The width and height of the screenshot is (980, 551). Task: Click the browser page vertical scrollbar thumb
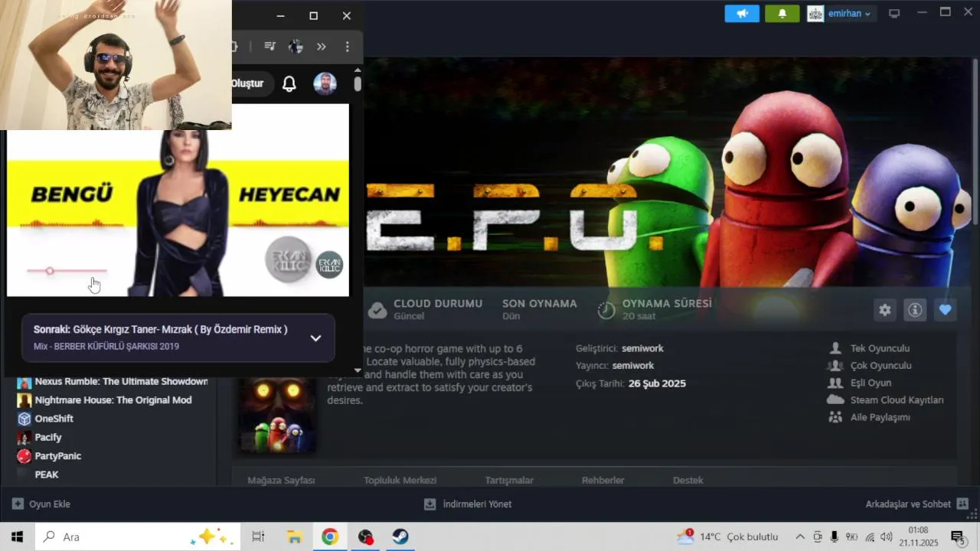(357, 84)
